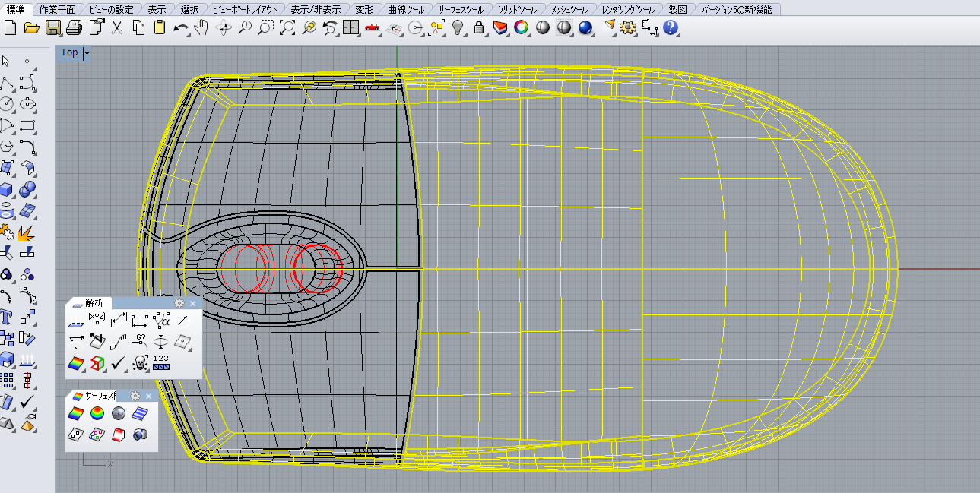Open the 解析 panel gear options menu

point(179,303)
